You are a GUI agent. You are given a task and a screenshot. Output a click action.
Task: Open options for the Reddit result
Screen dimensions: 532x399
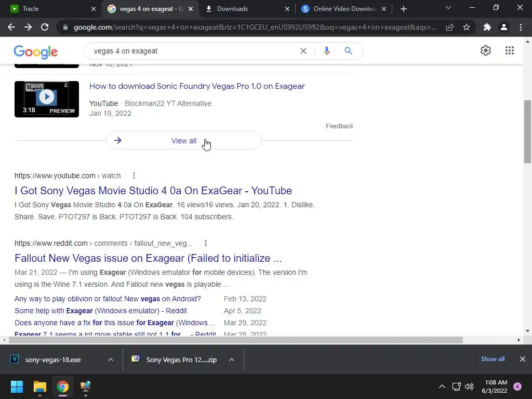click(206, 243)
